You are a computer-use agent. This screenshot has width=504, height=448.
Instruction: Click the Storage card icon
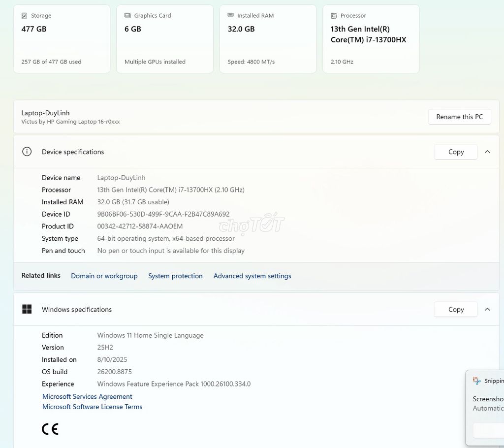(x=24, y=15)
